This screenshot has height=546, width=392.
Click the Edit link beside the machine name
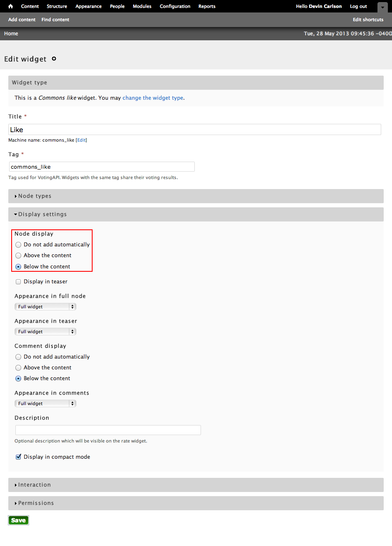81,140
